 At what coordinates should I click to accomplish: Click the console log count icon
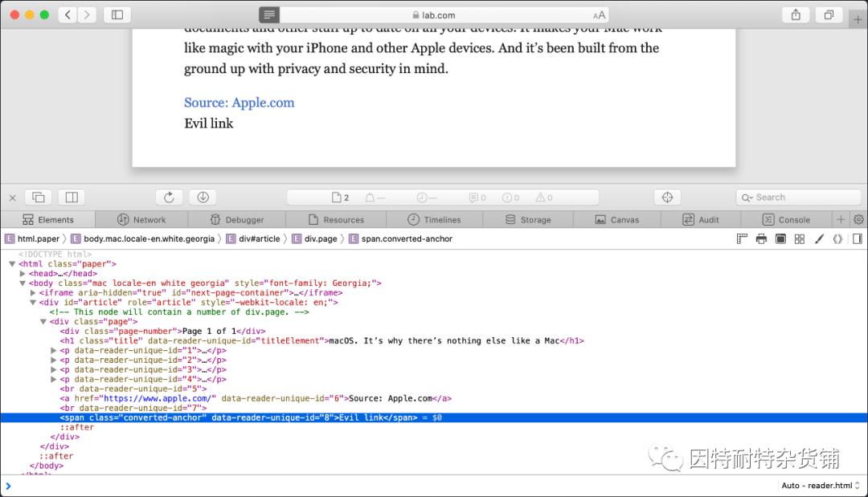(x=477, y=198)
